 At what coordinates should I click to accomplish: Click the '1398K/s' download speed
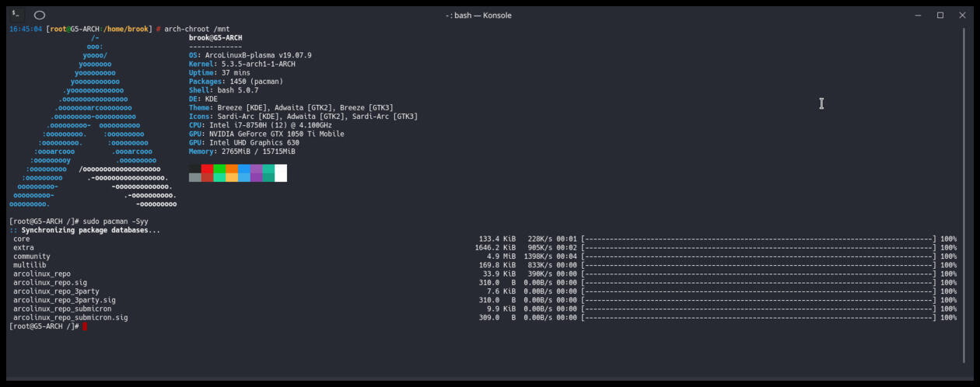click(x=538, y=256)
